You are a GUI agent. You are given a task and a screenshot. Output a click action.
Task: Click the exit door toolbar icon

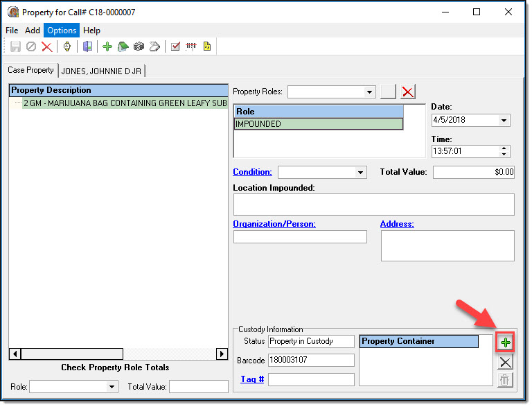[x=87, y=46]
